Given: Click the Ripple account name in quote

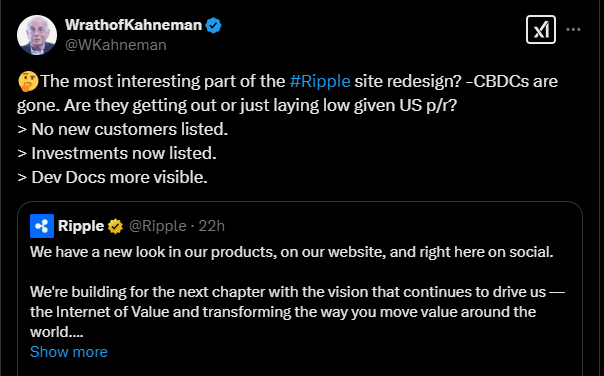Looking at the screenshot, I should (81, 226).
